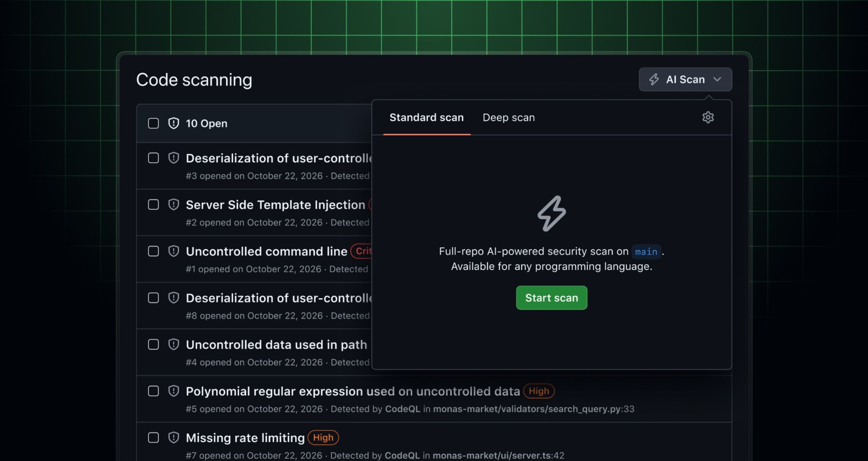Viewport: 868px width, 461px height.
Task: Open the Missing rate limiting alert
Action: pos(245,438)
